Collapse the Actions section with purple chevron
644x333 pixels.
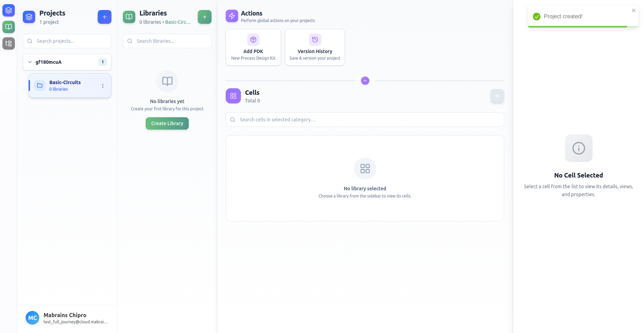pos(365,81)
